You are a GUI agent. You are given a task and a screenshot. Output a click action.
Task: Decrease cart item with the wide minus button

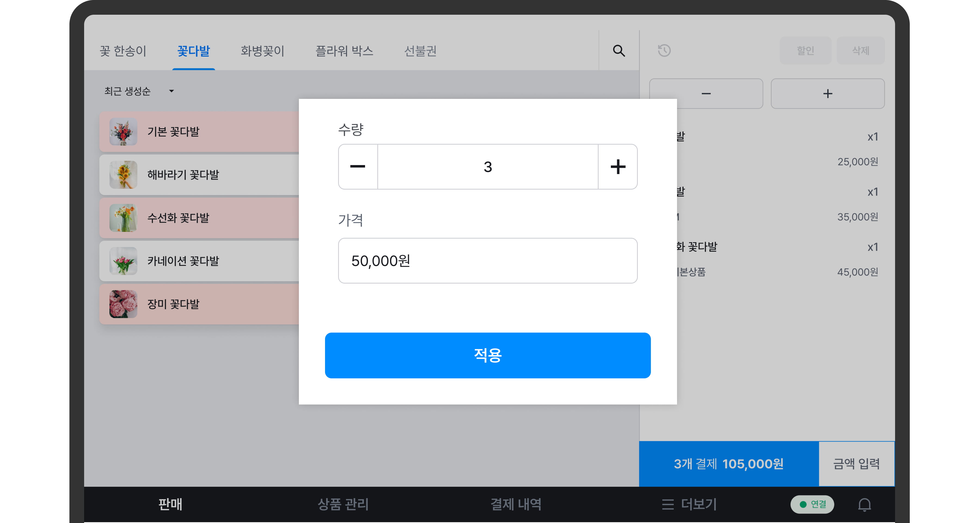pos(706,94)
